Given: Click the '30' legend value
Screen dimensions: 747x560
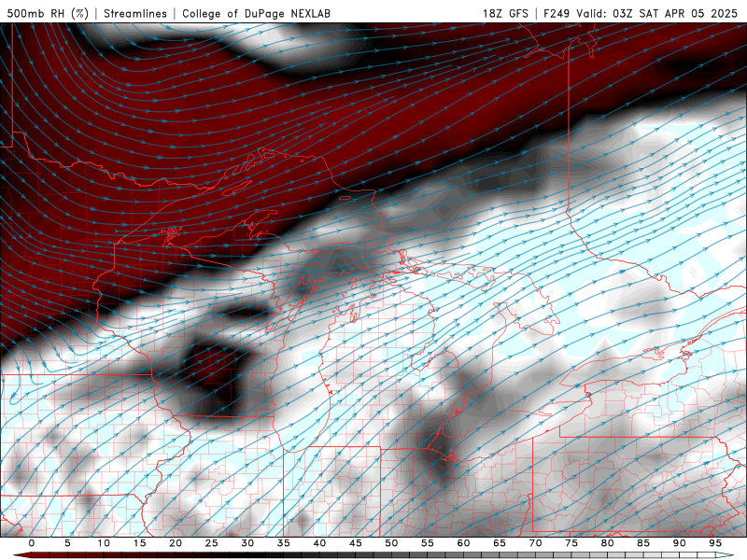Looking at the screenshot, I should point(247,543).
